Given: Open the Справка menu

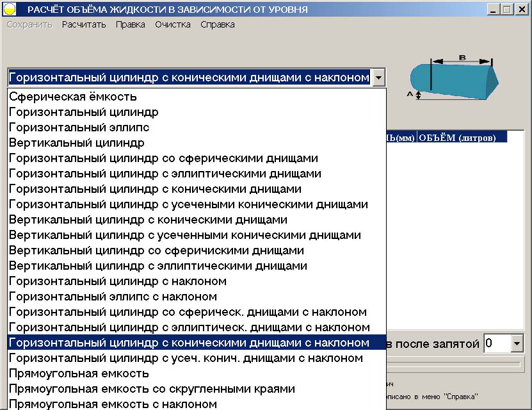Looking at the screenshot, I should pos(218,24).
